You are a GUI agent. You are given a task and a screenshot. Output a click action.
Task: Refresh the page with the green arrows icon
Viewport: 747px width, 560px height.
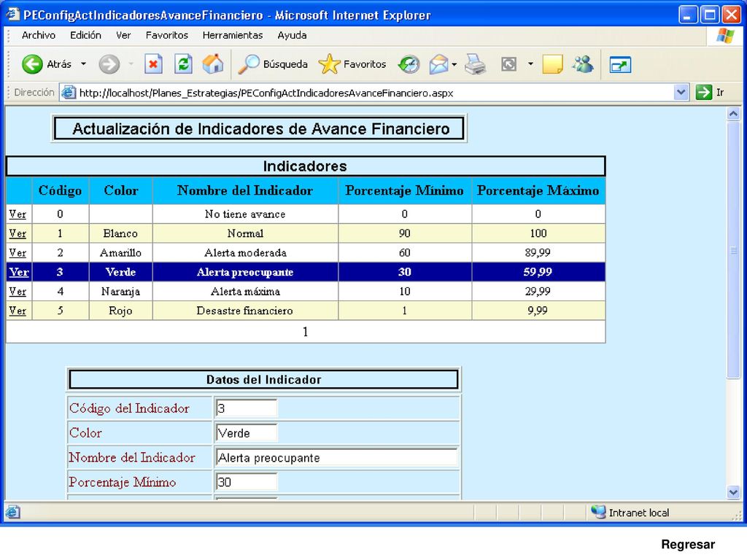pos(183,64)
